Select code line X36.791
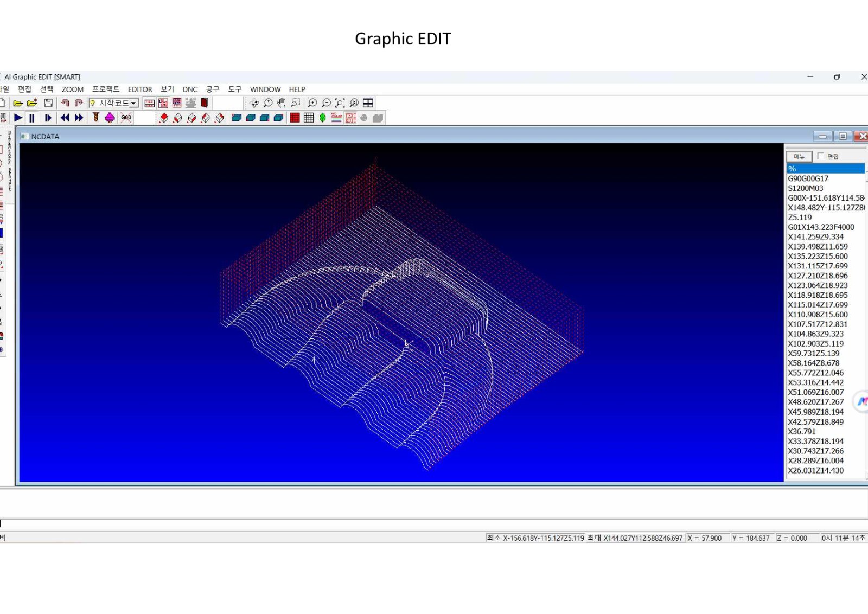868x614 pixels. coord(826,432)
